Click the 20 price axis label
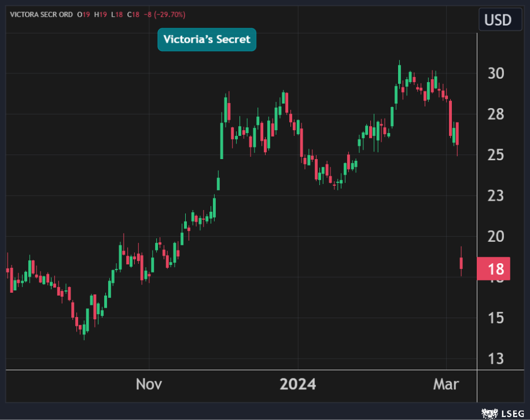530x420 pixels. [496, 237]
